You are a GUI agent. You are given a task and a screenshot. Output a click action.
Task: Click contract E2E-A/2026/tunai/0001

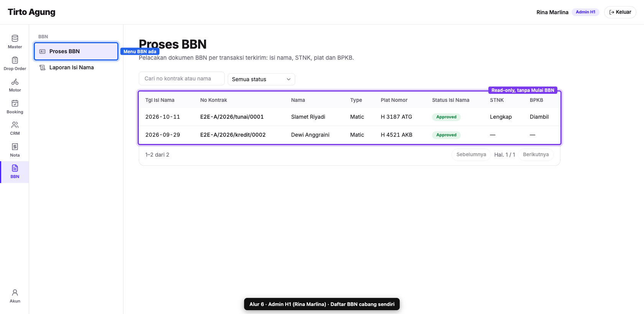[232, 117]
